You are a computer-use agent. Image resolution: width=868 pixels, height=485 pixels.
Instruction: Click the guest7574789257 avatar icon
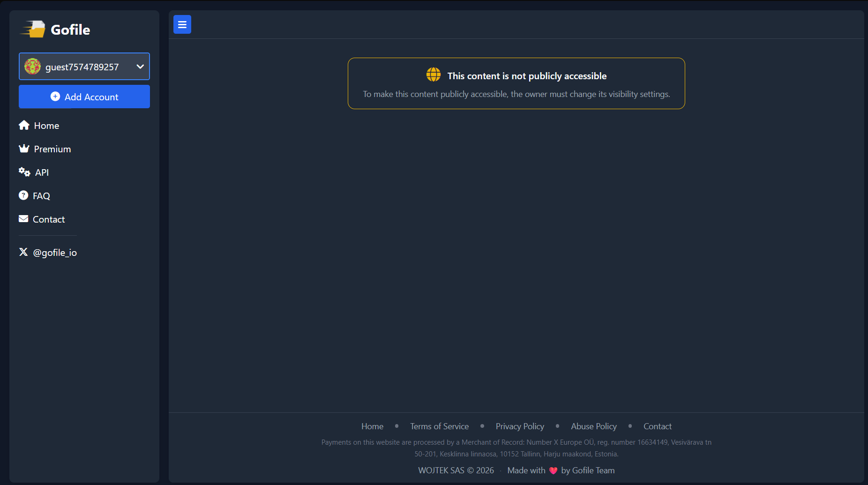32,67
